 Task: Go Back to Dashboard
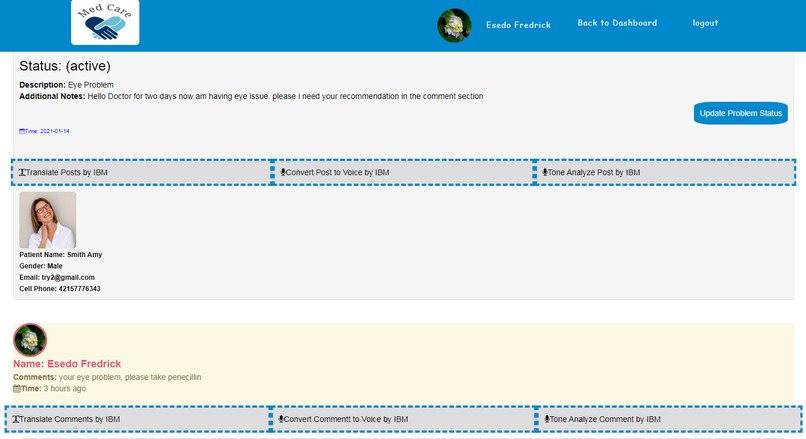point(617,23)
